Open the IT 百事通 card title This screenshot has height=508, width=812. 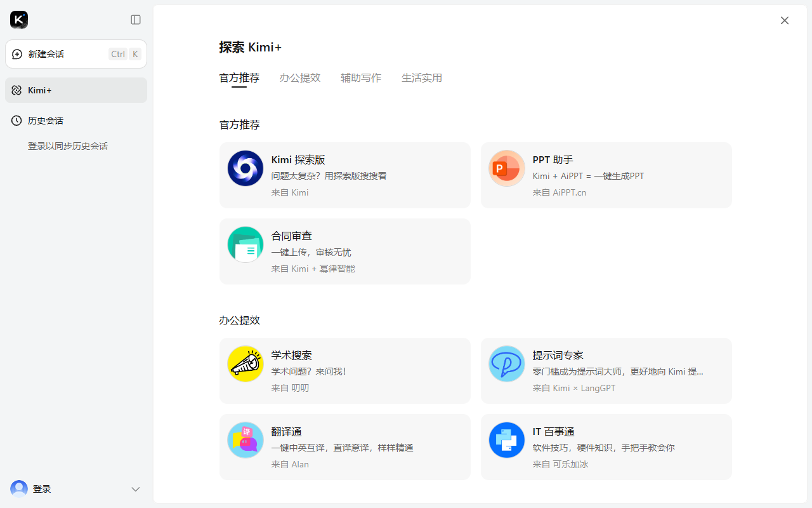click(554, 432)
